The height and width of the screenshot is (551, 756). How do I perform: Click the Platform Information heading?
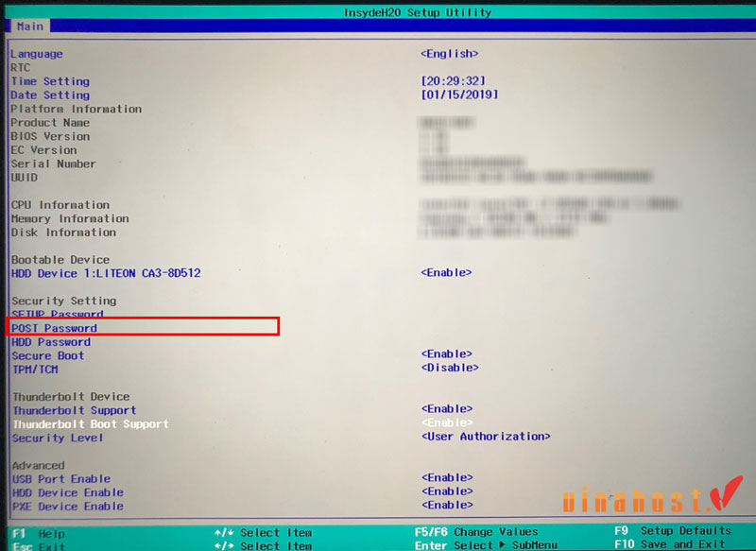77,110
